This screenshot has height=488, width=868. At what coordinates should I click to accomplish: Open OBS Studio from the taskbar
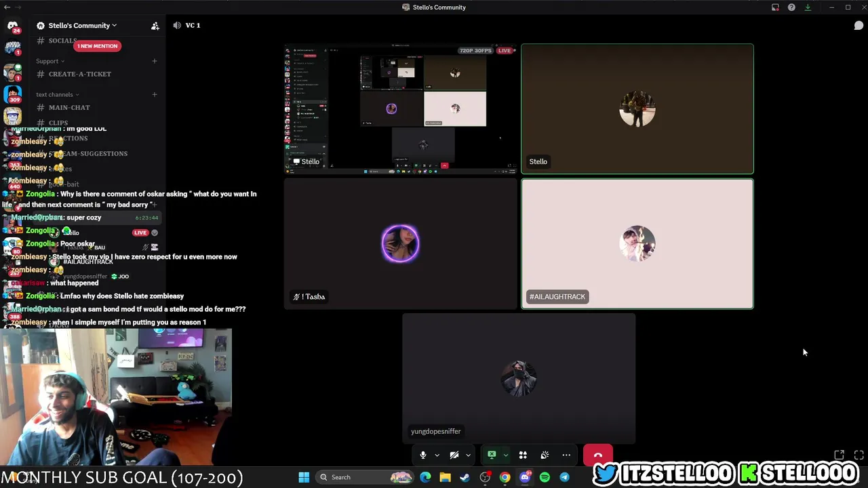coord(485,477)
